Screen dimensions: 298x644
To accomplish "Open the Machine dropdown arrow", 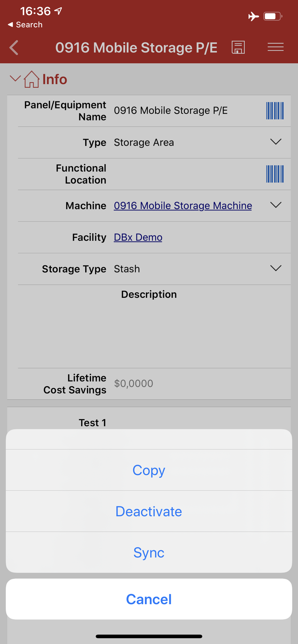I will [276, 205].
